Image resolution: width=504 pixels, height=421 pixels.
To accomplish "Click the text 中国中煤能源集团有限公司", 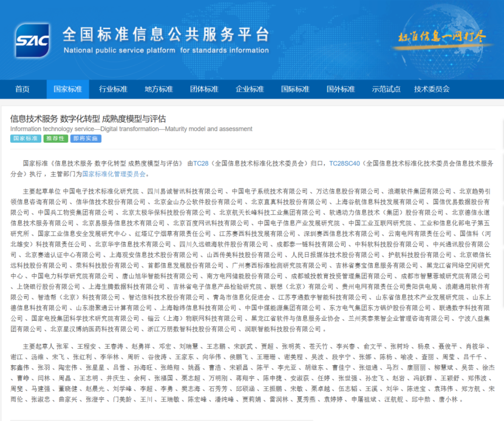I will (283, 308).
